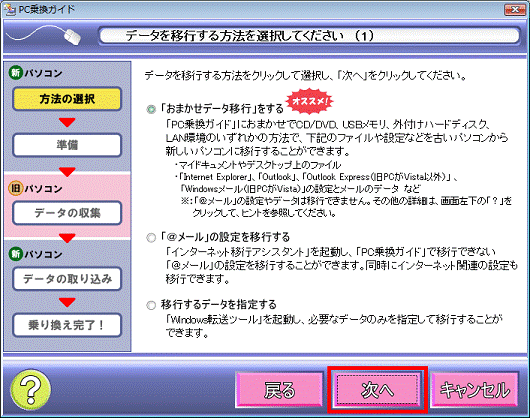The height and width of the screenshot is (418, 530).
Task: Click the instruction line ending 「次へ」をクリックしてください
Action: [x=305, y=75]
